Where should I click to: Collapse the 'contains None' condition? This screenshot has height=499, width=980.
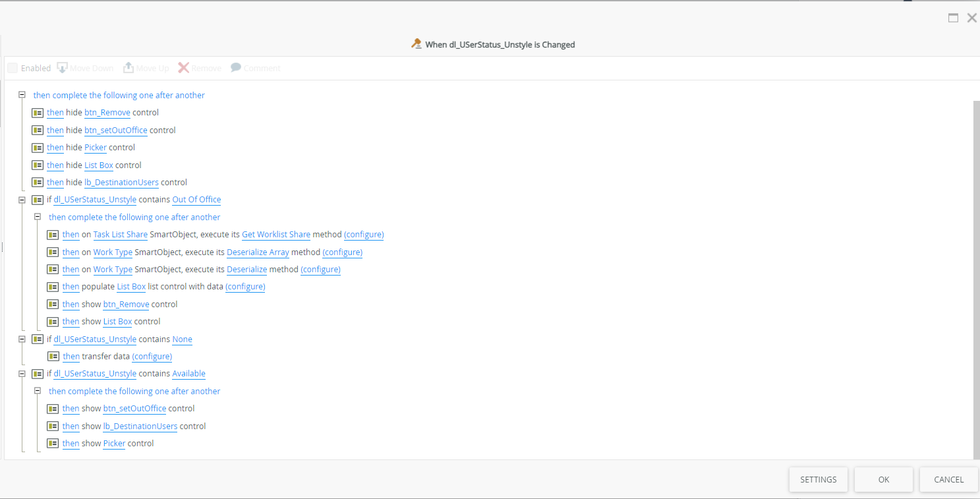pyautogui.click(x=22, y=339)
